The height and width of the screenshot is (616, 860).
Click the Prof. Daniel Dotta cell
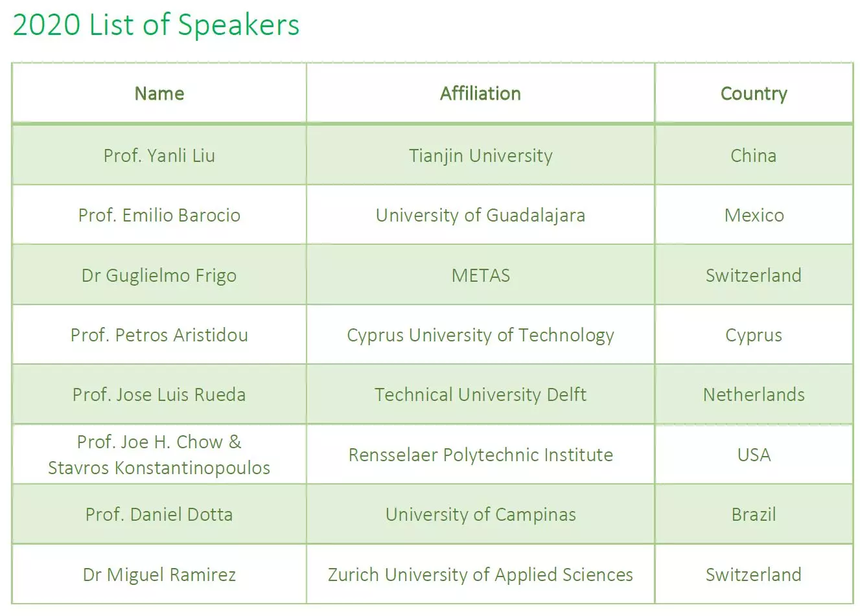point(159,514)
